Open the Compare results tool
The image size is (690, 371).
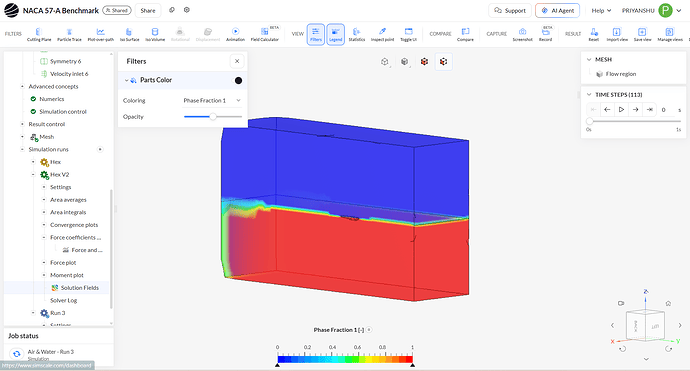point(465,34)
